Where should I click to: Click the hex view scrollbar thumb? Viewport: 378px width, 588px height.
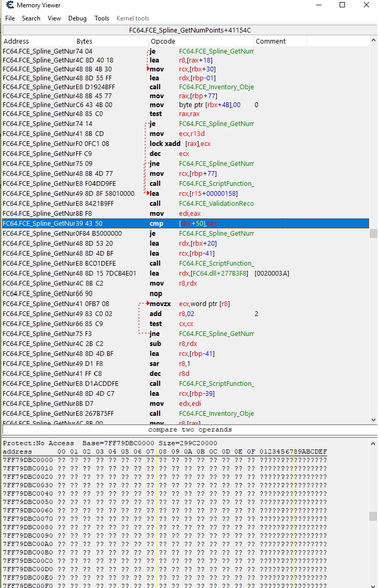tap(373, 517)
